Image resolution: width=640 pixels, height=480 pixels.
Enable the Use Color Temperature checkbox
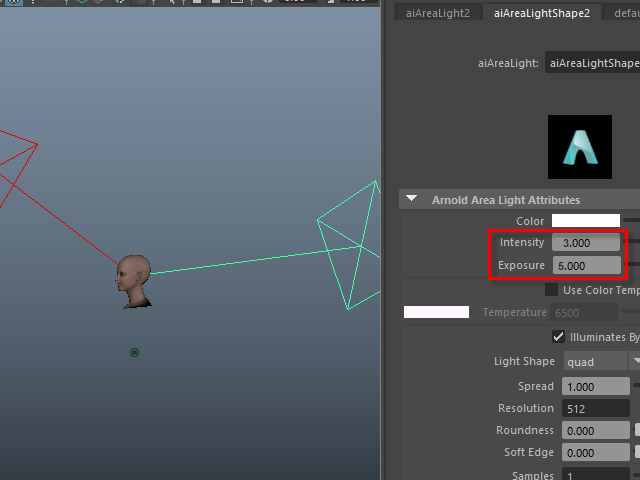[x=551, y=290]
